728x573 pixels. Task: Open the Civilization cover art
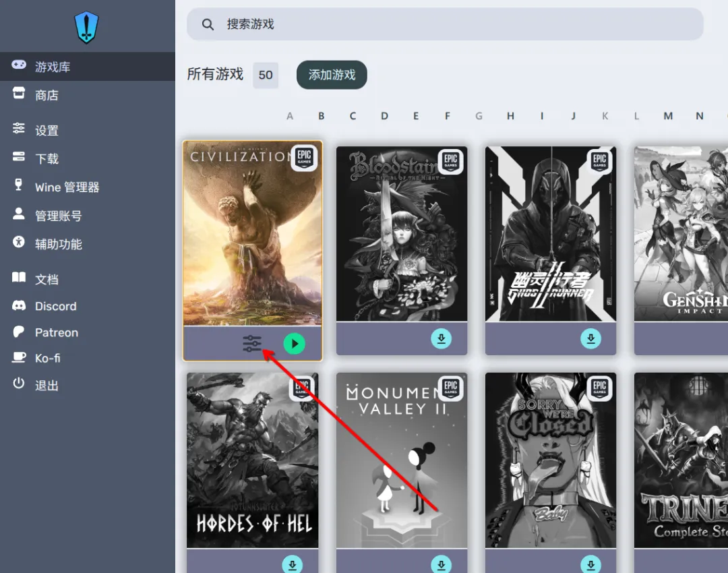(253, 233)
